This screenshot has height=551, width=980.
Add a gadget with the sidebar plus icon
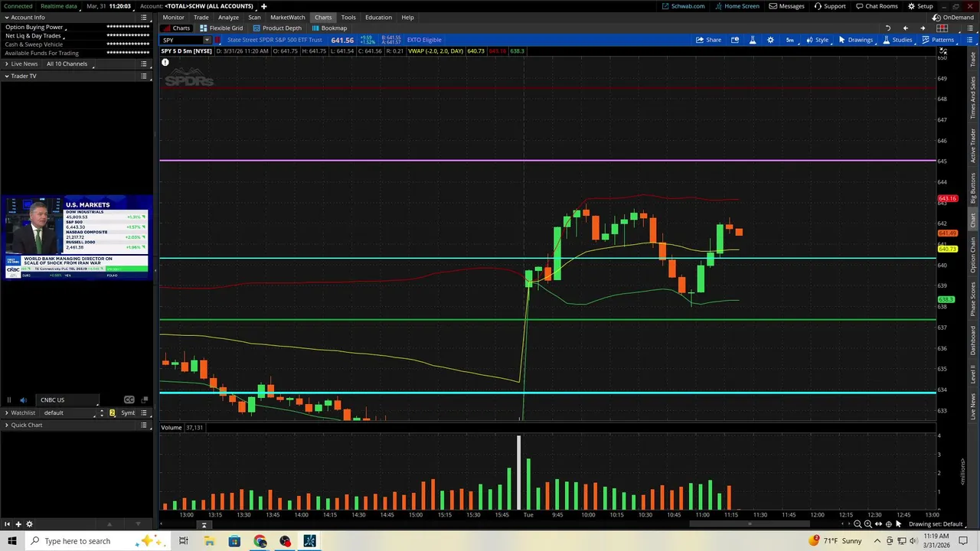tap(18, 524)
